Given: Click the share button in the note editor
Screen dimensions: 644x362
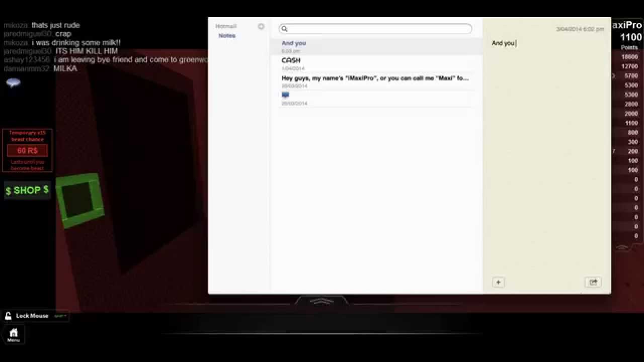Looking at the screenshot, I should point(593,282).
